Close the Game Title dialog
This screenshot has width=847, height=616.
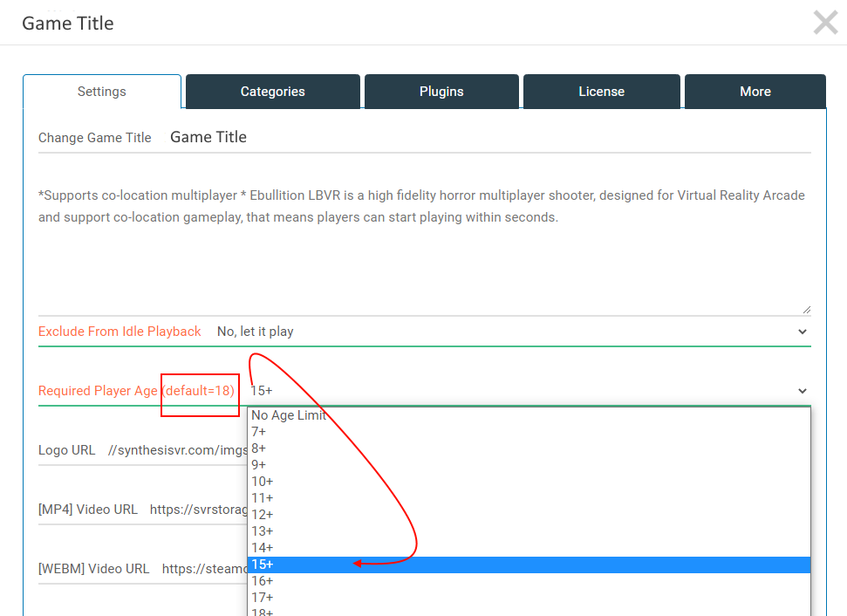click(824, 23)
